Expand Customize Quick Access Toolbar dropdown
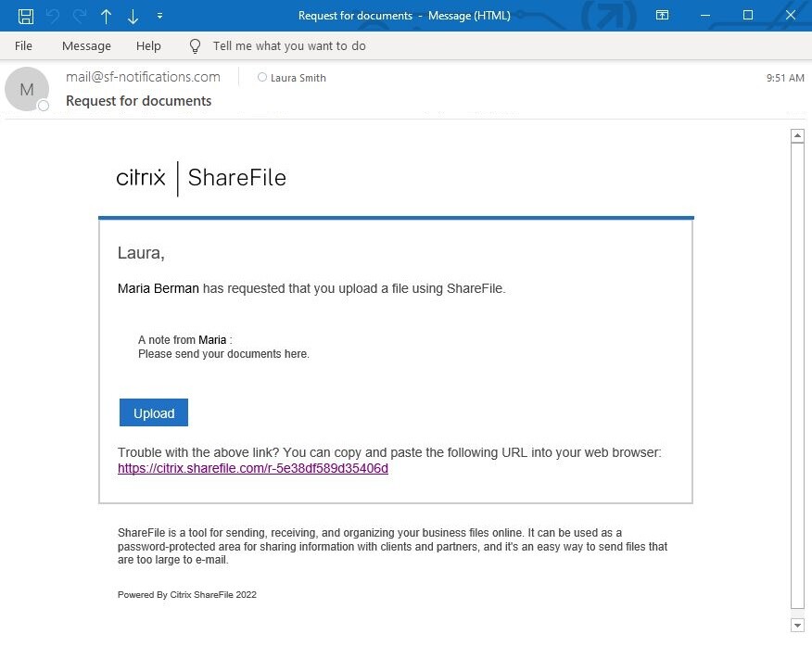 [160, 16]
